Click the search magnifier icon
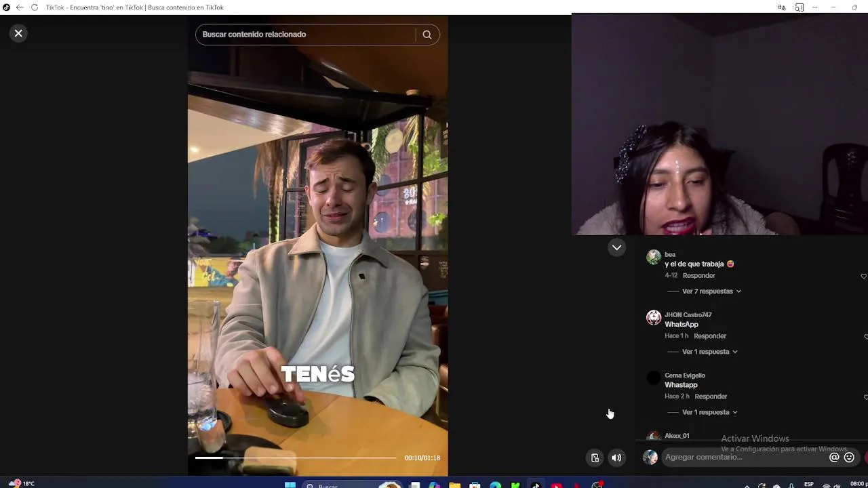Viewport: 868px width, 488px height. pyautogui.click(x=427, y=35)
